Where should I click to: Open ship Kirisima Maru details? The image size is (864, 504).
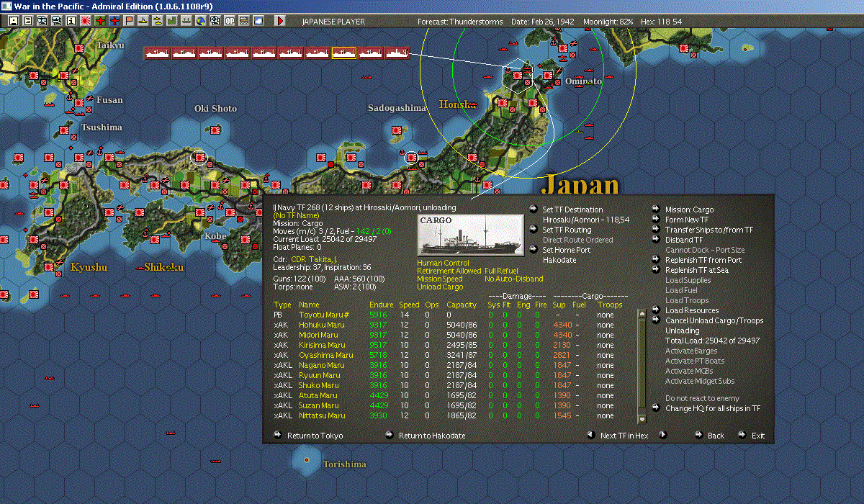tap(321, 345)
